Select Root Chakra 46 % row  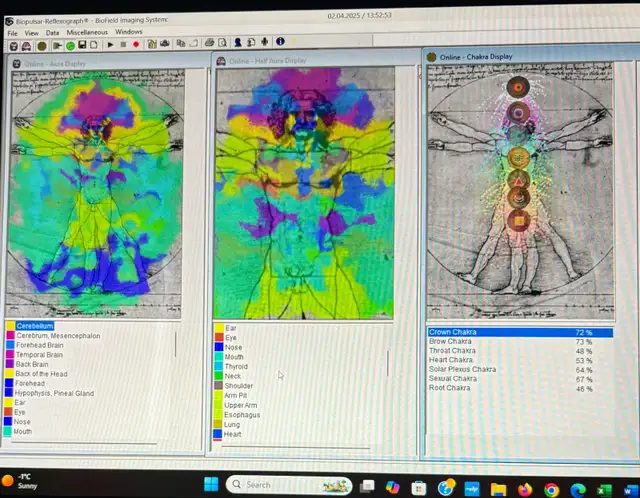tap(520, 388)
